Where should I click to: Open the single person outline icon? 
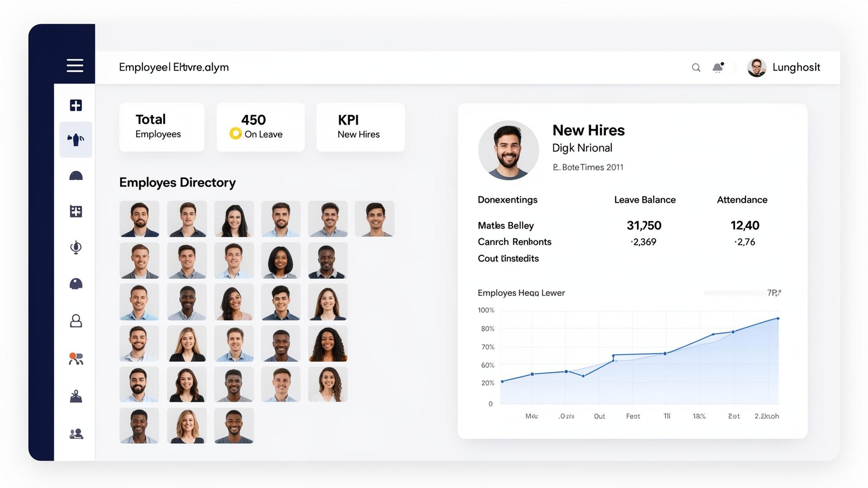76,321
